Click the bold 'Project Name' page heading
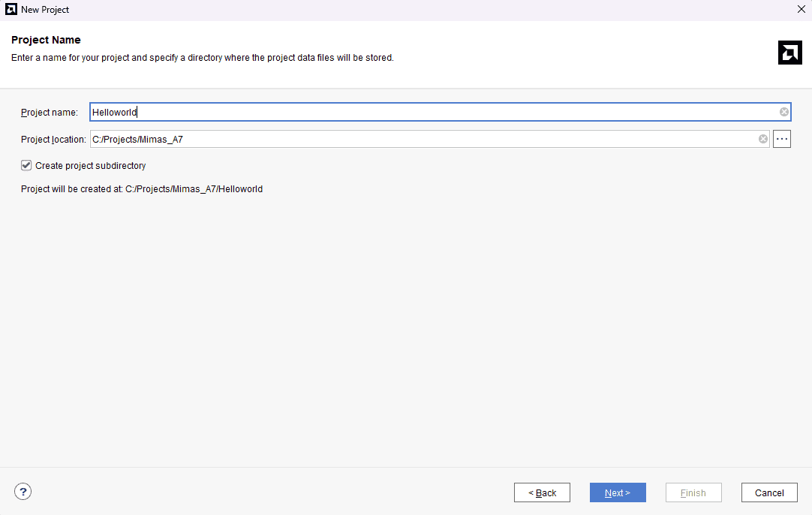The image size is (812, 515). (x=46, y=40)
